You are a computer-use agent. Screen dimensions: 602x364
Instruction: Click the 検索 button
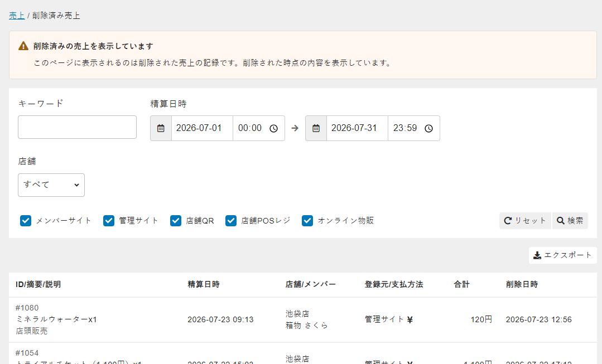570,221
